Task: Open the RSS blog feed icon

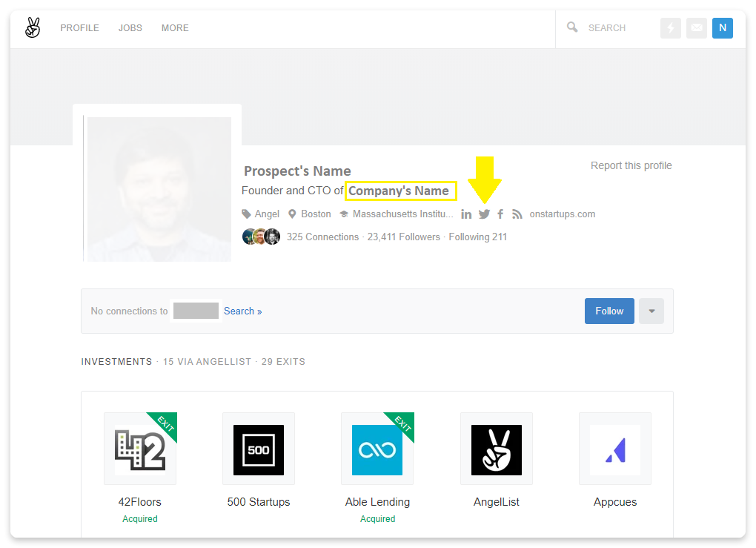Action: pyautogui.click(x=517, y=214)
